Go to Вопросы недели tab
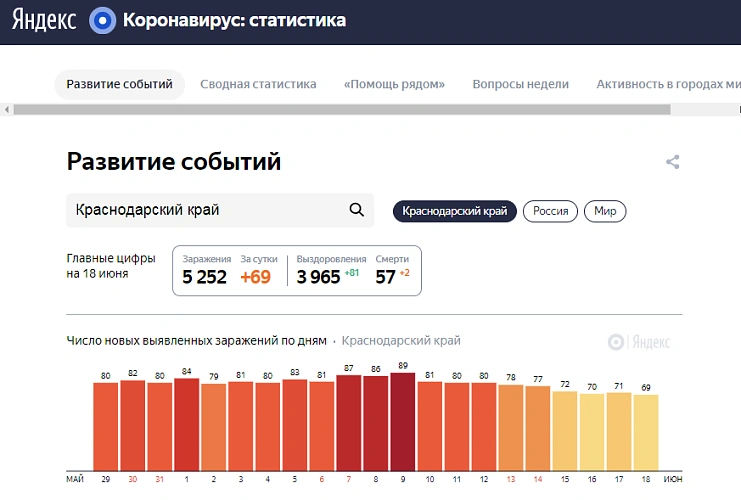 pos(520,84)
